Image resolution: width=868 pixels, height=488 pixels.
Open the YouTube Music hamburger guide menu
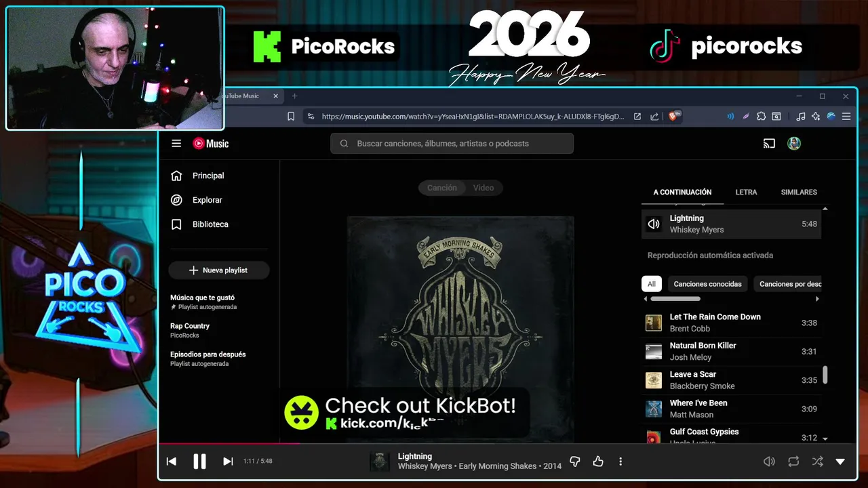coord(176,143)
